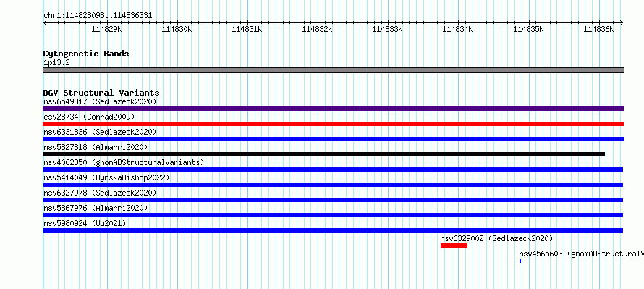Select the blue nsv5980924 variant bar
The width and height of the screenshot is (644, 289).
333,230
